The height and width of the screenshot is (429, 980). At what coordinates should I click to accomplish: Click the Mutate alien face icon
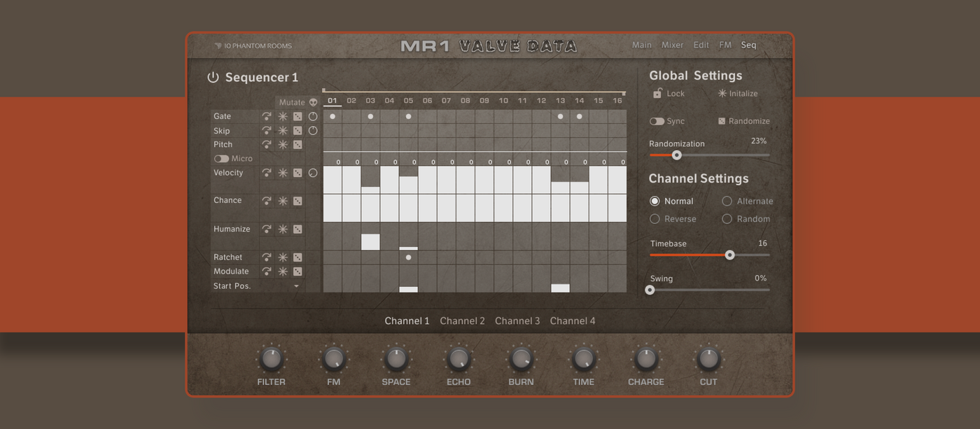[313, 102]
